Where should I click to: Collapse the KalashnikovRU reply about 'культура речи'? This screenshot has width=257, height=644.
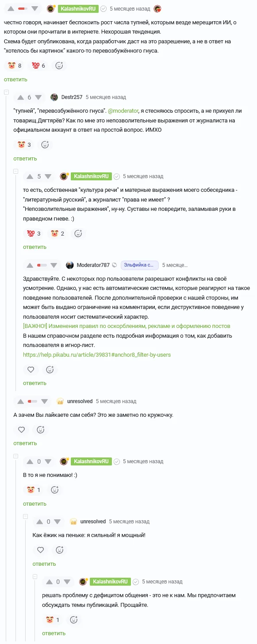[15, 171]
